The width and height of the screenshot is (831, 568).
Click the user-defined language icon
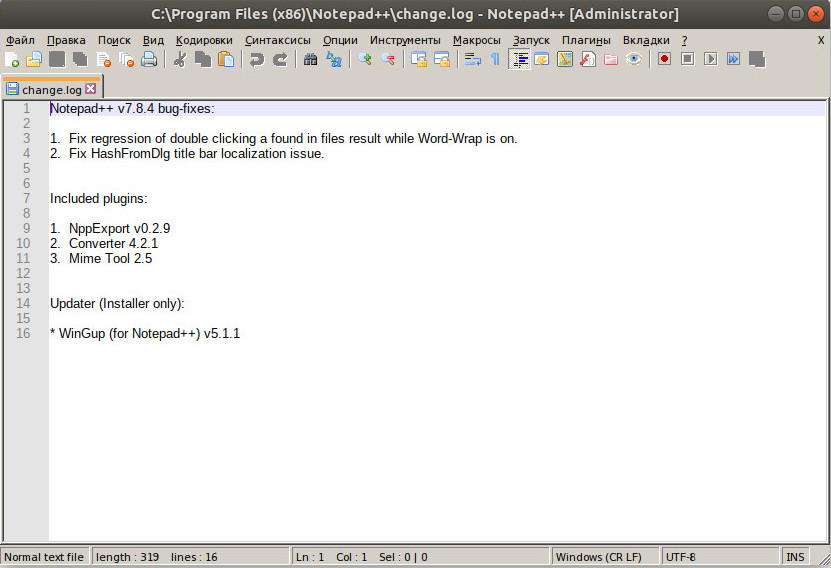coord(542,59)
